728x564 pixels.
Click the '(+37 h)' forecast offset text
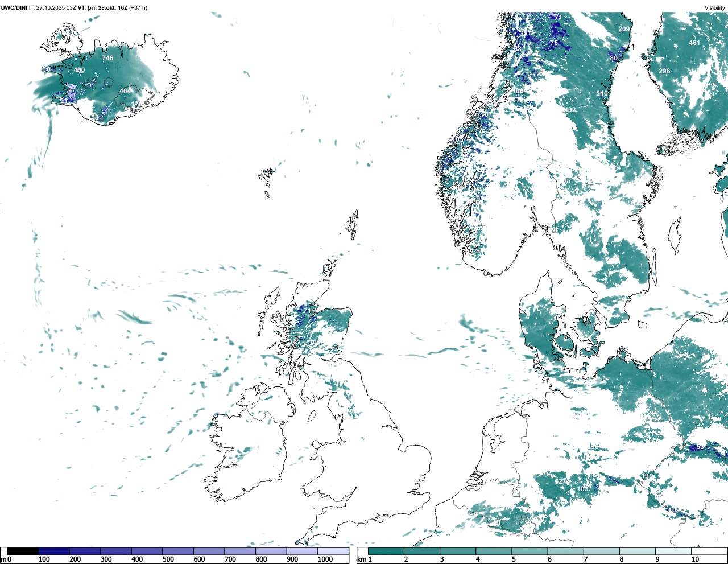point(138,8)
